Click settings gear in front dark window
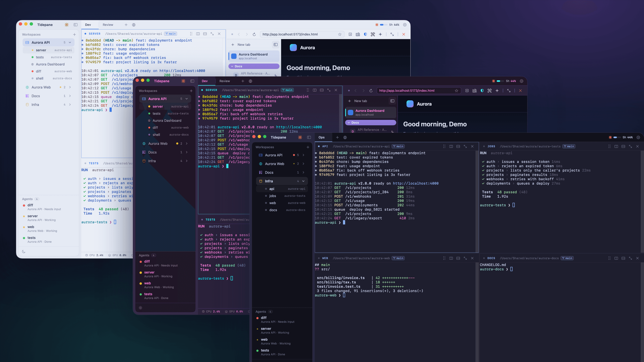The width and height of the screenshot is (644, 362). coord(638,137)
